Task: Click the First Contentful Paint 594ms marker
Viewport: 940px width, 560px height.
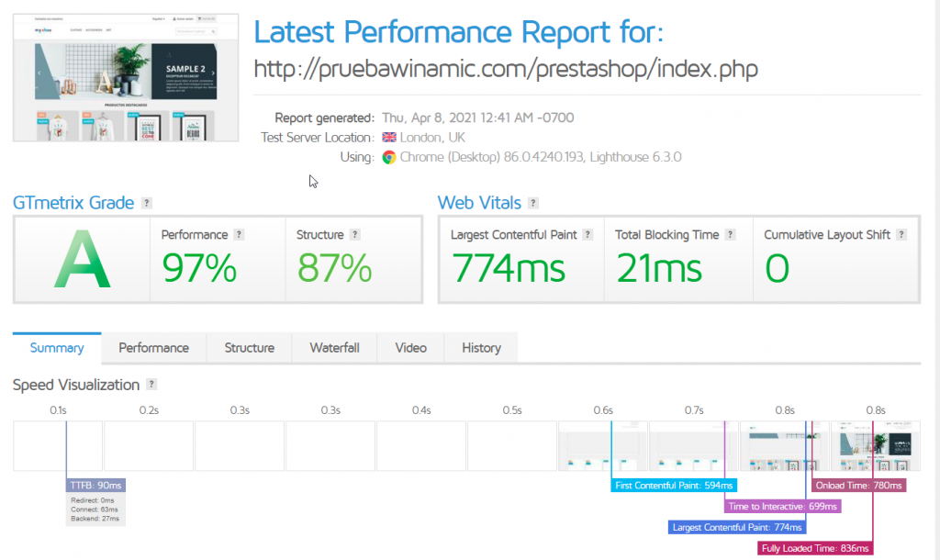Action: (675, 485)
